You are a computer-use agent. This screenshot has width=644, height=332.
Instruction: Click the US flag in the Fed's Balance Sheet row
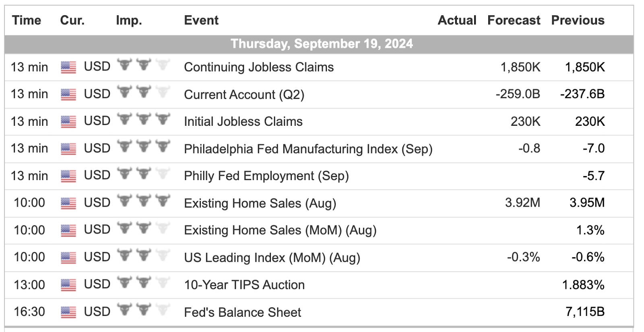point(68,312)
